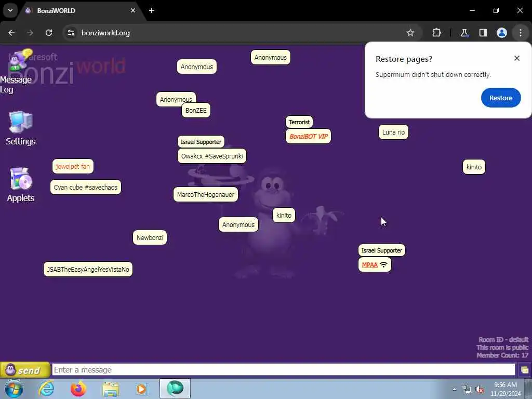This screenshot has width=532, height=399.
Task: Bookmark this page with the star
Action: point(410,33)
